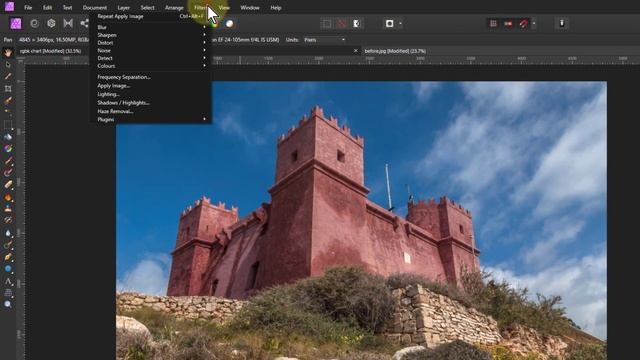Select the Rectangular Marquee tool
Image resolution: width=640 pixels, height=360 pixels.
point(8,124)
